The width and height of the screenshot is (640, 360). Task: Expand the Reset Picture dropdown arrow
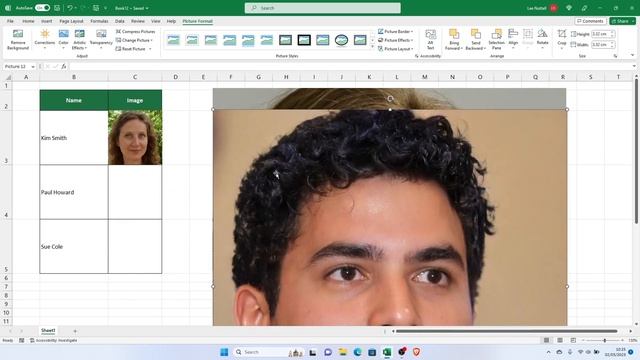(x=150, y=49)
